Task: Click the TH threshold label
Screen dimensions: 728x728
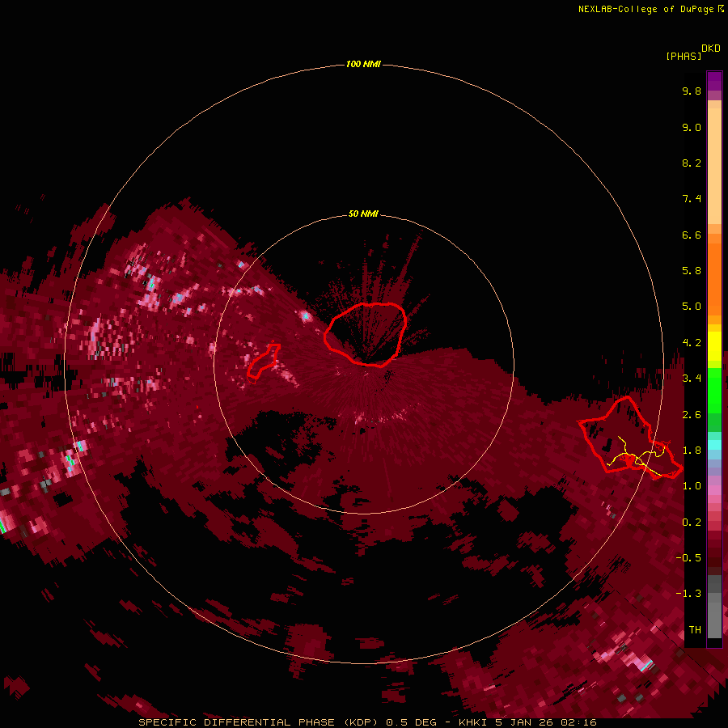Action: 695,630
